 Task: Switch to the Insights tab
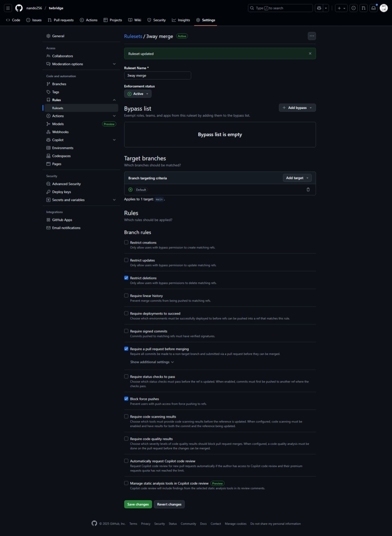[x=181, y=20]
